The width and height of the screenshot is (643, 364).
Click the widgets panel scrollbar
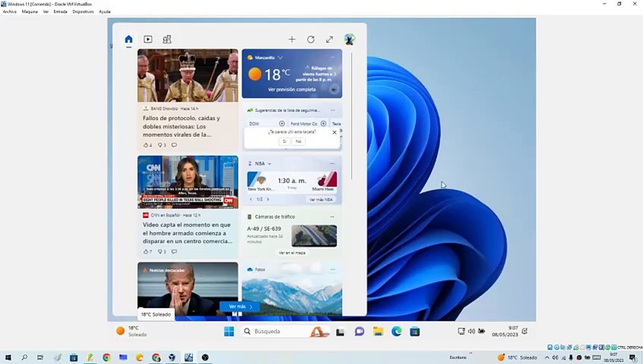coord(351,115)
